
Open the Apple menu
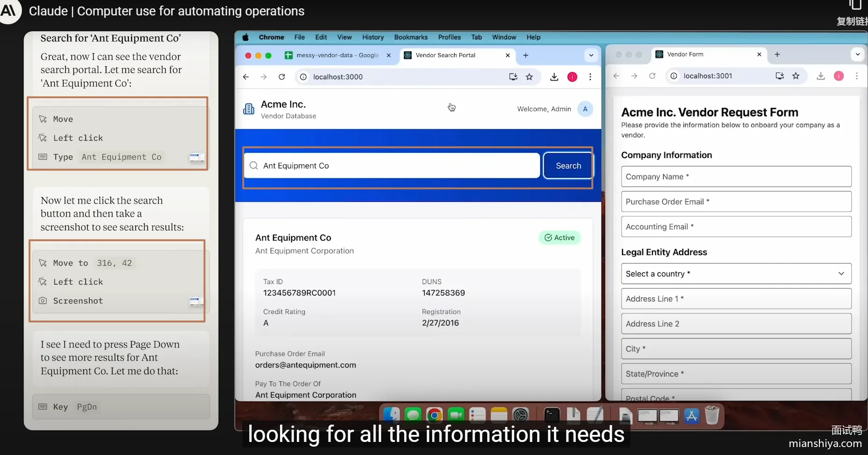pyautogui.click(x=245, y=37)
